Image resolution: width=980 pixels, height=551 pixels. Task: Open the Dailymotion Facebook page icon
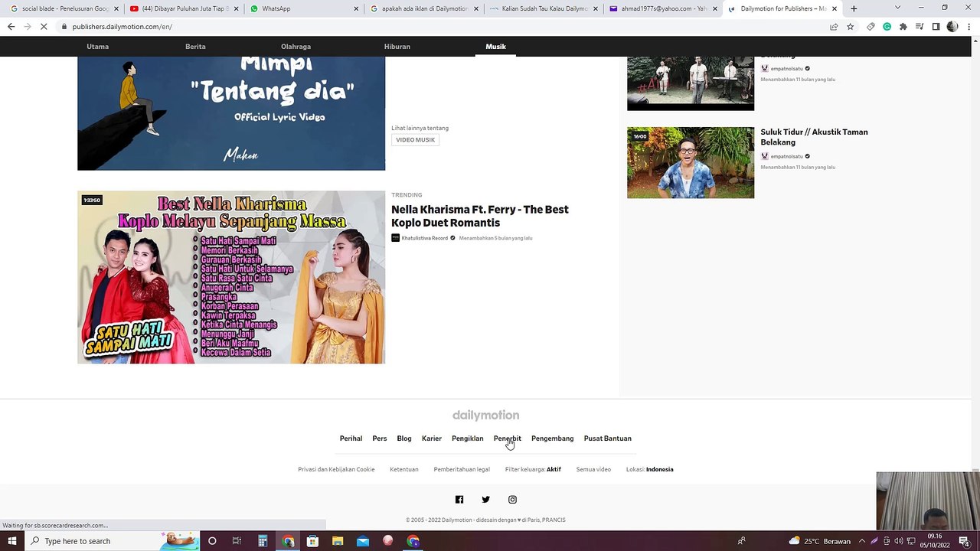[x=459, y=500]
